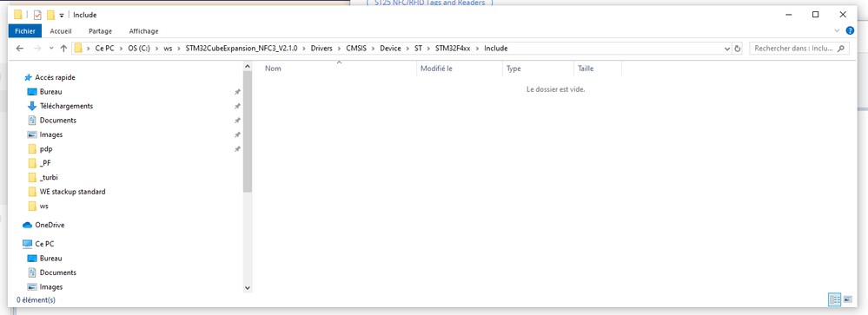The height and width of the screenshot is (315, 868).
Task: Click Device in the address path
Action: point(390,48)
